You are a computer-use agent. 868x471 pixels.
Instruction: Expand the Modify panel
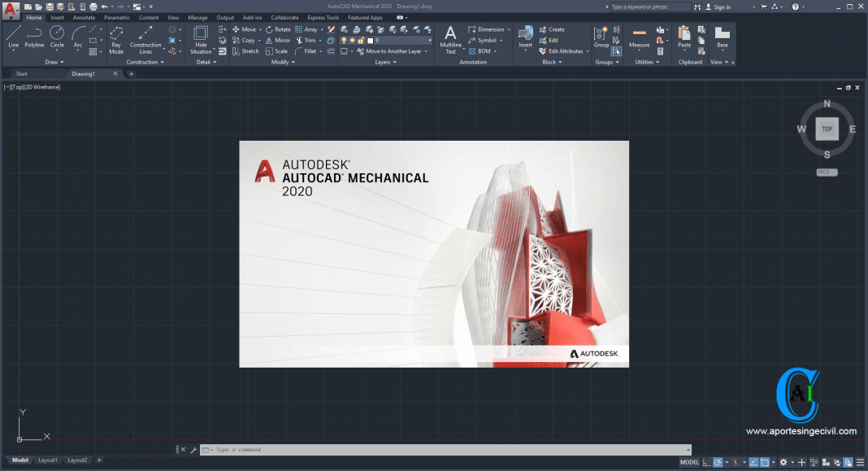[x=283, y=62]
